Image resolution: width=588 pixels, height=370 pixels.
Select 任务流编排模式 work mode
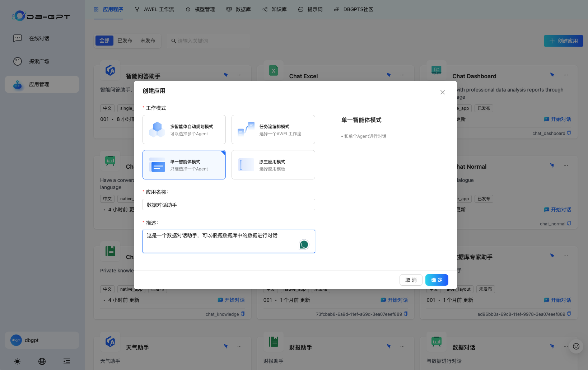pos(273,129)
